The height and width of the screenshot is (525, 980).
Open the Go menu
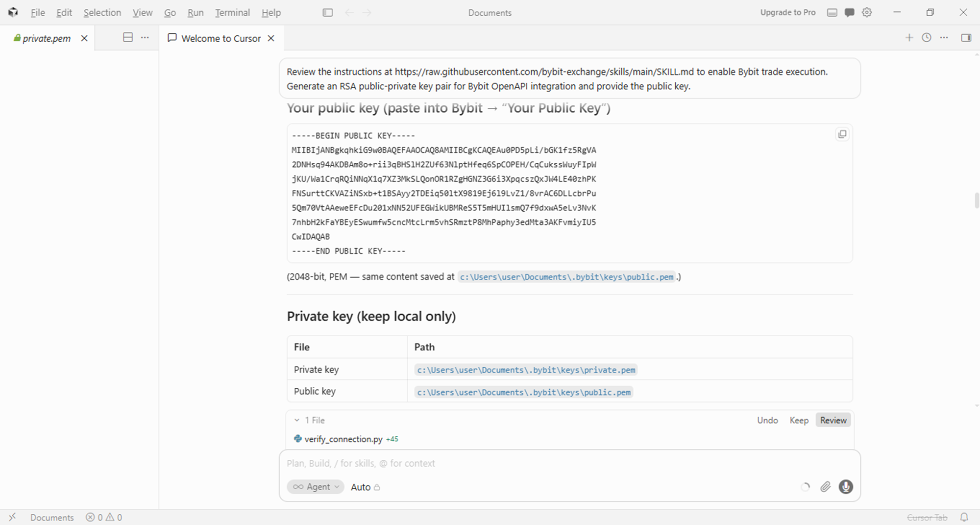[170, 13]
